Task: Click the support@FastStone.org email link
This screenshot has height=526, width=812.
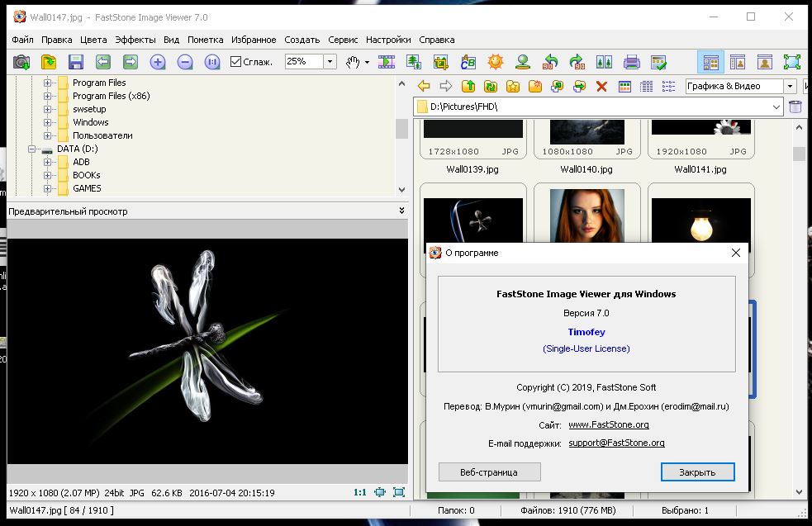Action: (x=616, y=443)
